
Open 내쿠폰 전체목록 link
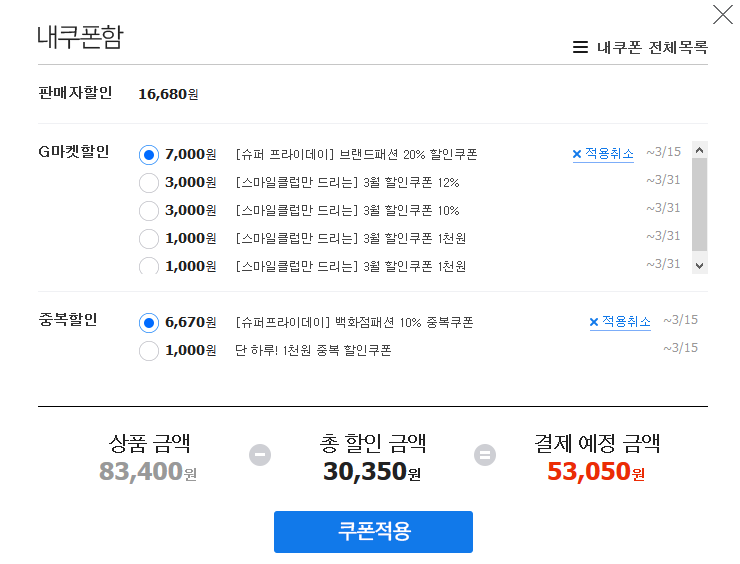652,47
